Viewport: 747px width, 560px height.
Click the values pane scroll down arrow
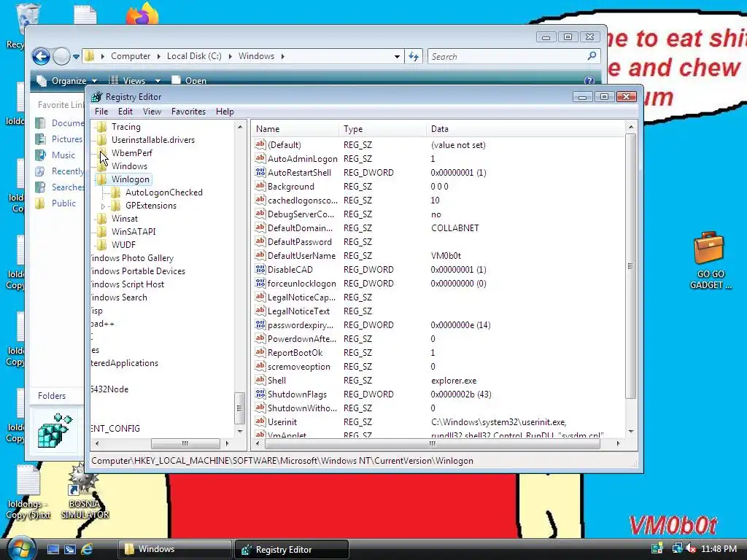click(x=631, y=431)
